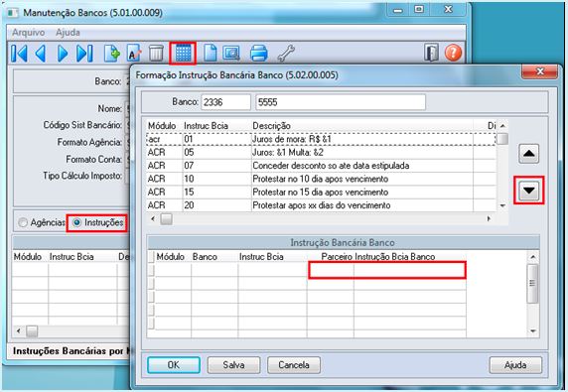Click Módulo header in Manutenção Bancos grid
This screenshot has width=568, height=392.
tap(28, 257)
